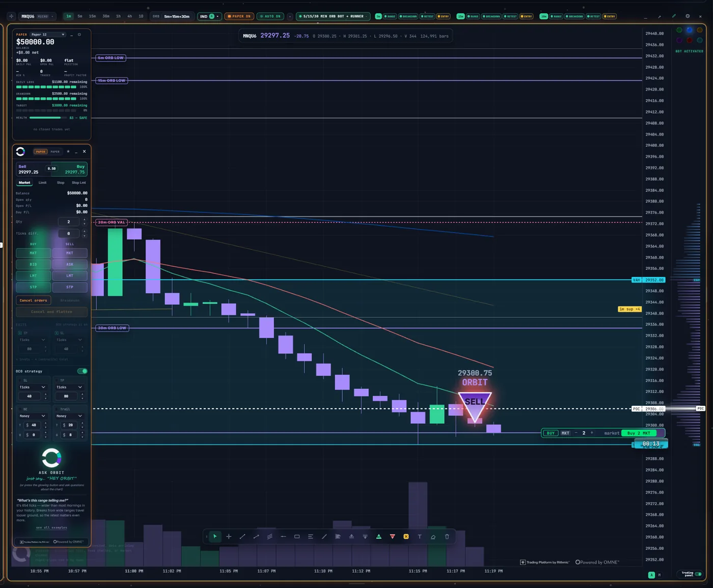
Task: Open chart settings gear in top bar
Action: [688, 16]
